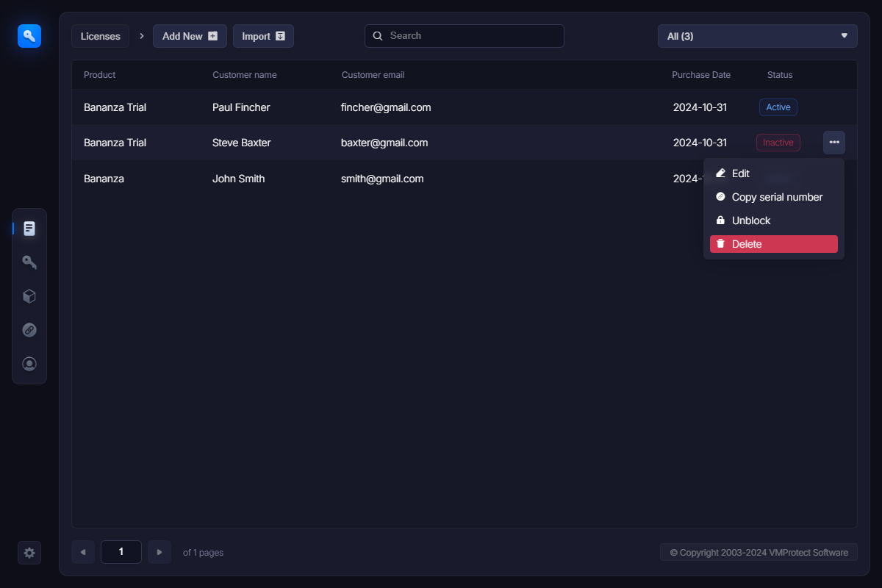Open the Users profile icon in sidebar
Screen dimensions: 882x588
coord(29,364)
